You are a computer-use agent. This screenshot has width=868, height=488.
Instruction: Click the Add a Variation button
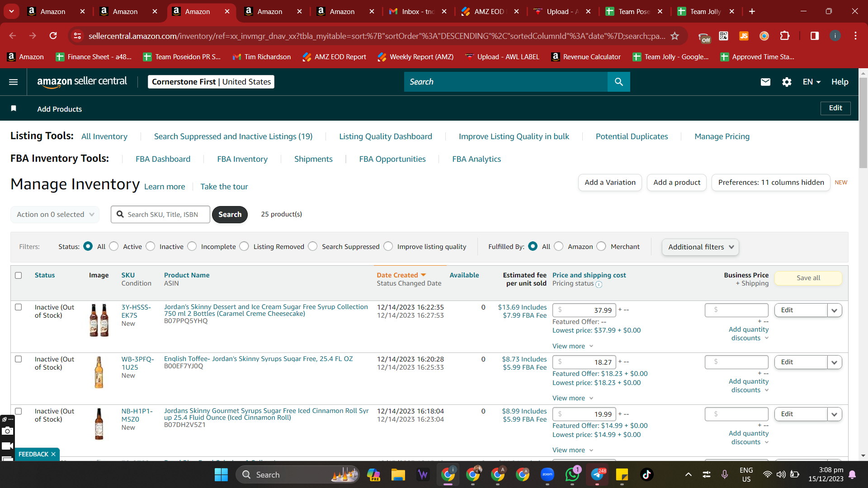[x=610, y=183]
